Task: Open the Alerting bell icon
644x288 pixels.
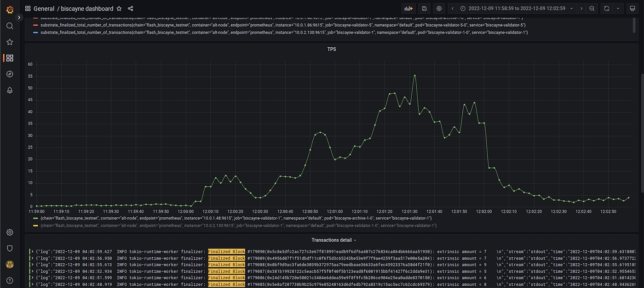Action: [10, 90]
